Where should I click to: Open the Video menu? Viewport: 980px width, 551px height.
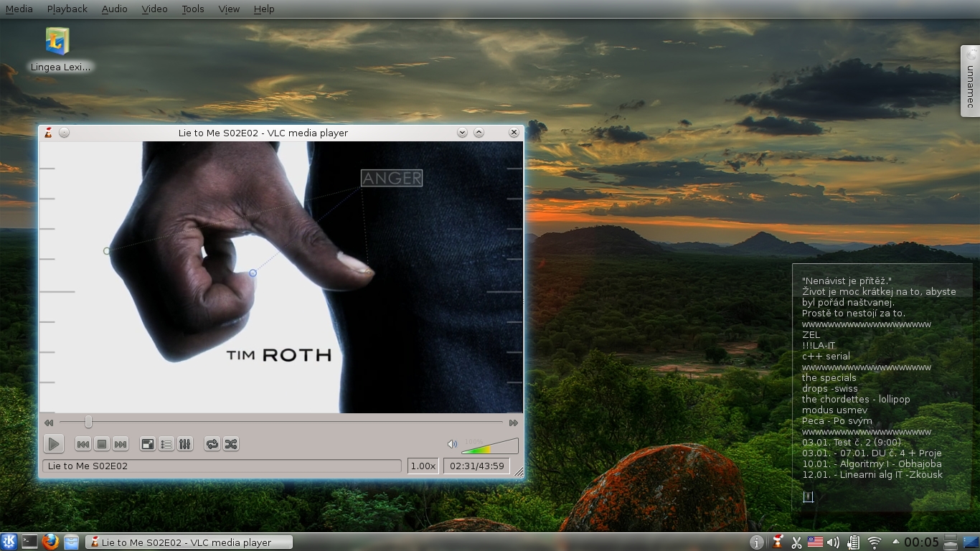[x=154, y=9]
